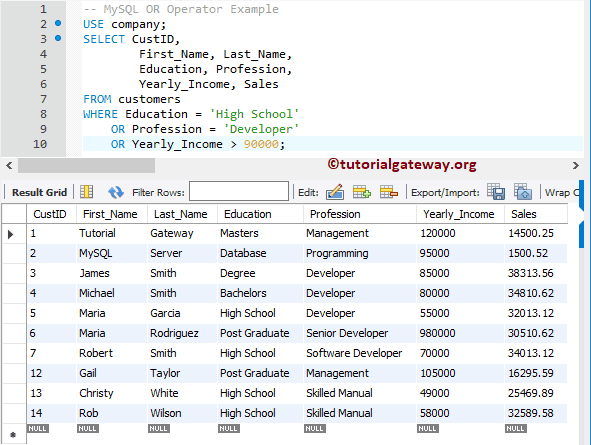Click the CustID column header
Screen dimensions: 591x445
[51, 214]
